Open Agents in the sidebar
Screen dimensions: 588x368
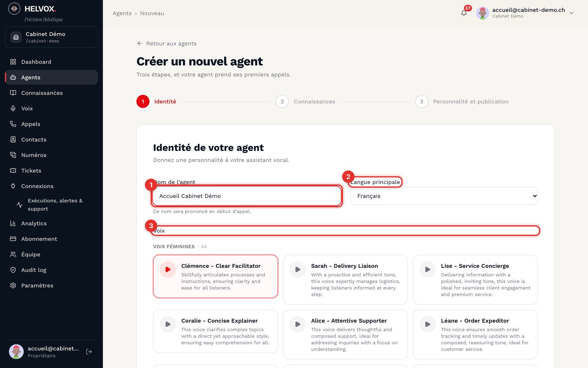coord(51,77)
